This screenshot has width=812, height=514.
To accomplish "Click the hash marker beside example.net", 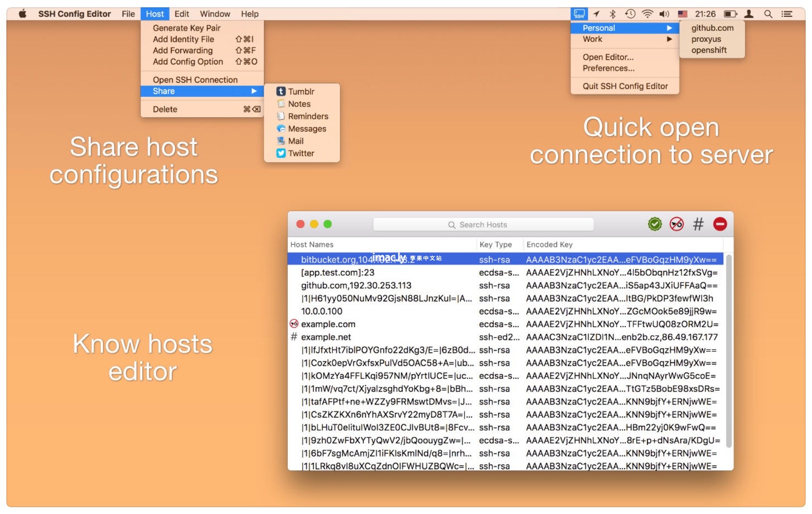I will 294,337.
